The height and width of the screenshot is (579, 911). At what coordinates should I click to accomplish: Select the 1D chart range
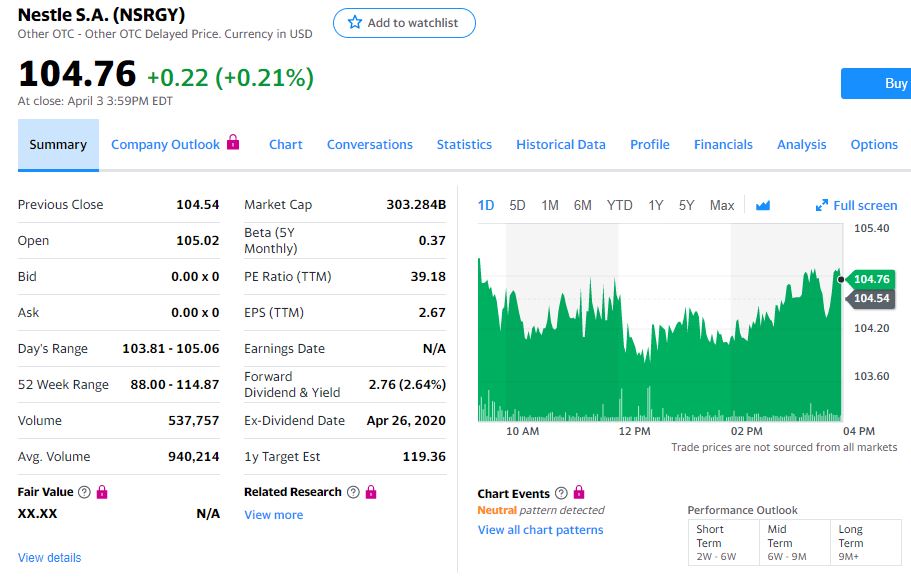(486, 205)
